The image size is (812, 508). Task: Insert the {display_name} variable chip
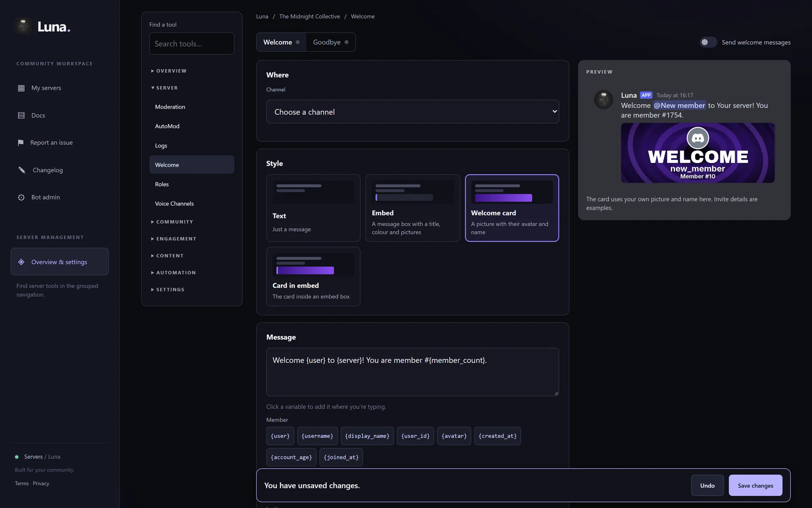click(367, 436)
